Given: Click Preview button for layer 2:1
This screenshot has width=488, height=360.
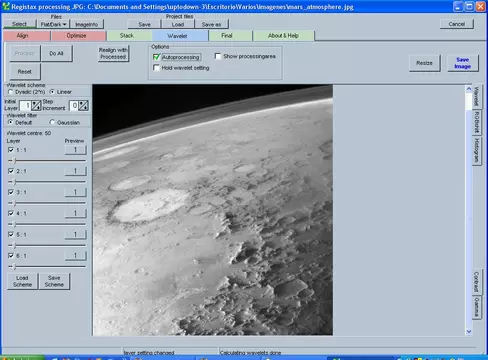Looking at the screenshot, I should pos(75,171).
